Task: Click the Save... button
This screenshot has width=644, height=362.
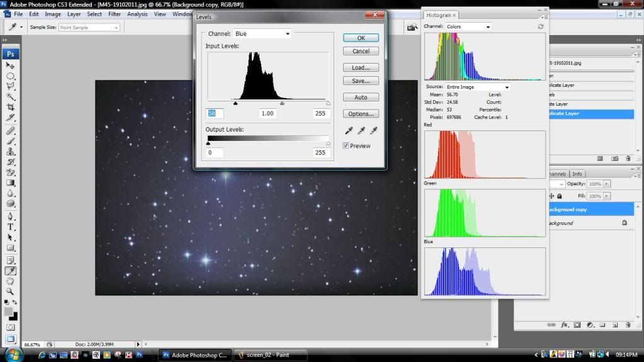Action: point(361,81)
